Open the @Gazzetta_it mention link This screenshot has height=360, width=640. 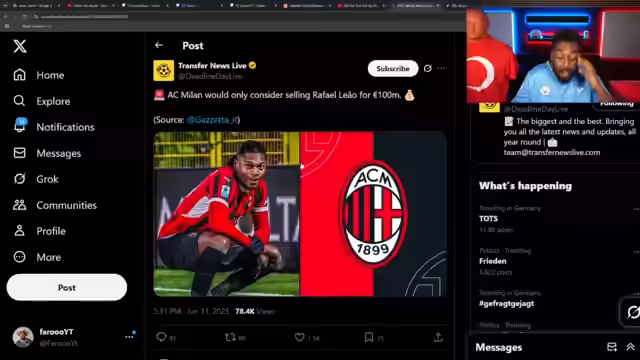pyautogui.click(x=212, y=120)
